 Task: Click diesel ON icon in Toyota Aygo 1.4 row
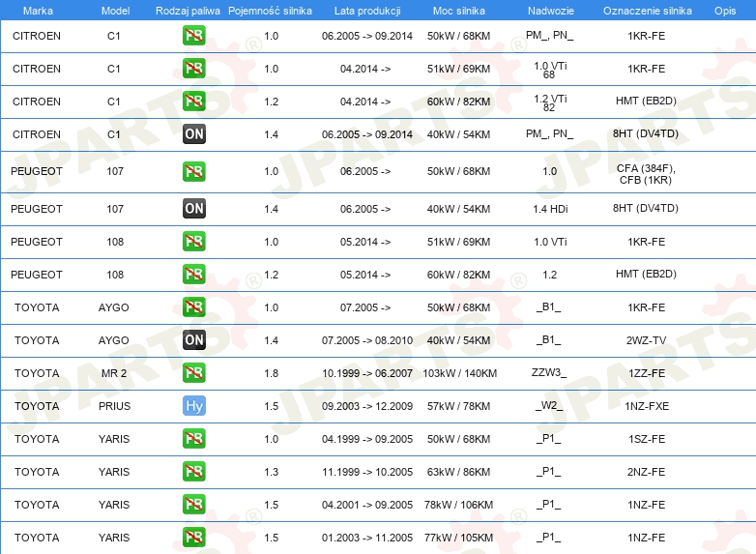(x=193, y=340)
